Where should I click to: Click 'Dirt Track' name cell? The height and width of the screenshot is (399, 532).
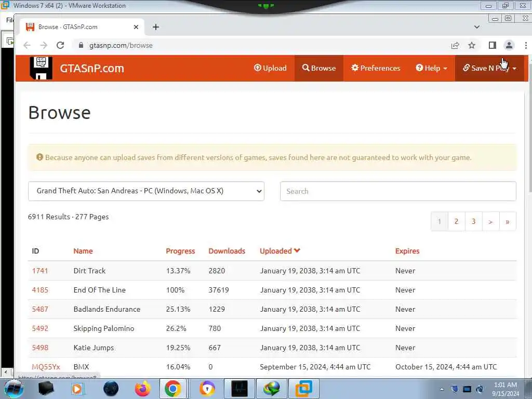89,271
